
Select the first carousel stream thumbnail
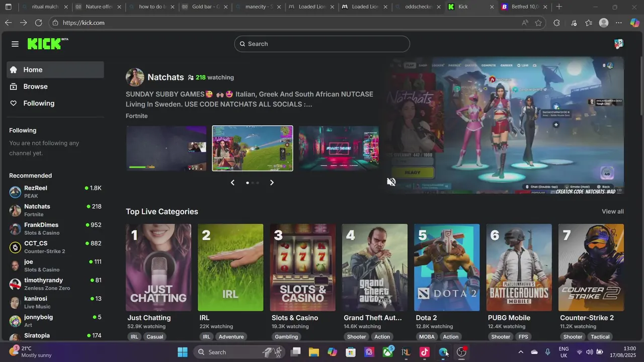pyautogui.click(x=167, y=148)
